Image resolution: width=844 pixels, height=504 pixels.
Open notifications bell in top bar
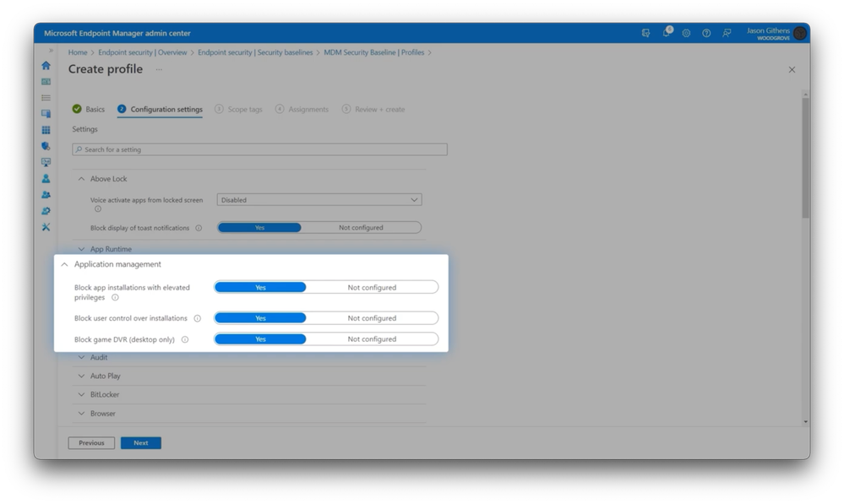(x=667, y=33)
